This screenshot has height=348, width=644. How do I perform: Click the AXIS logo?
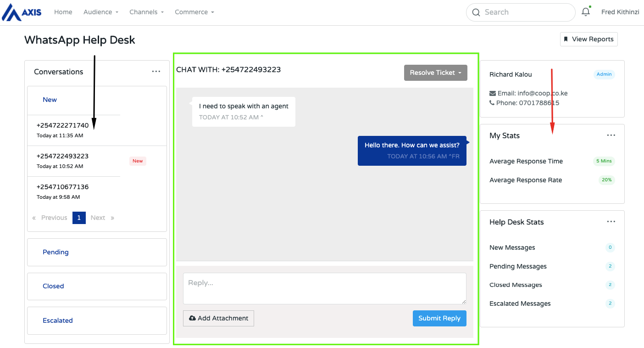(22, 12)
